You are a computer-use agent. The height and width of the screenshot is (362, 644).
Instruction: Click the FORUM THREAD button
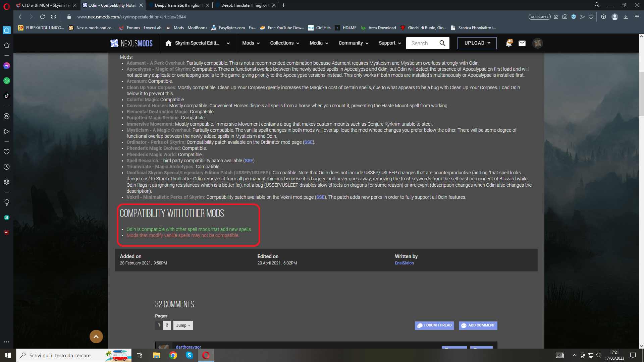coord(434,325)
